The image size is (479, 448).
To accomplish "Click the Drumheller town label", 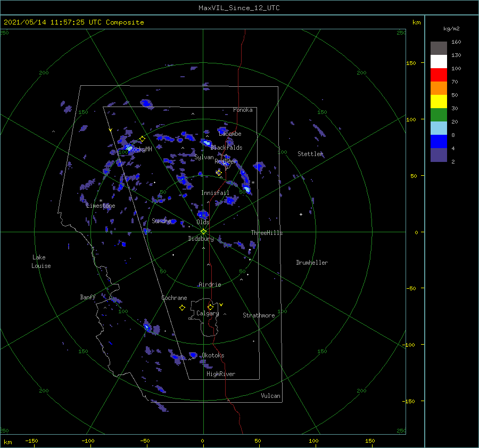I will click(x=312, y=263).
